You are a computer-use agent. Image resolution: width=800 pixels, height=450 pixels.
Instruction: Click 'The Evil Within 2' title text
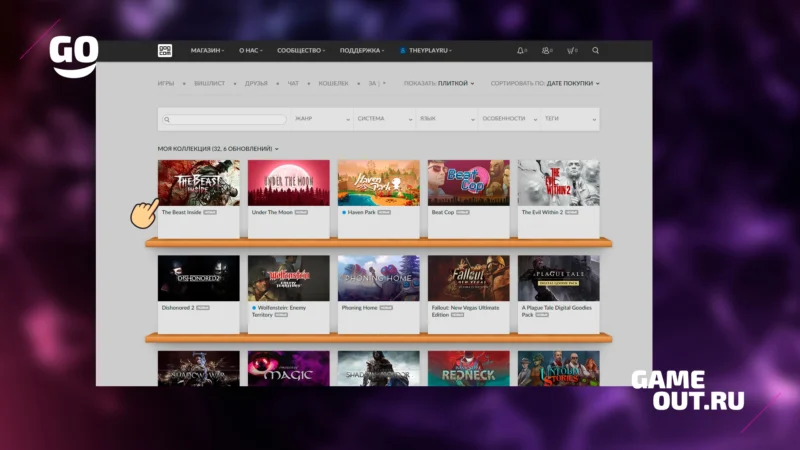542,212
